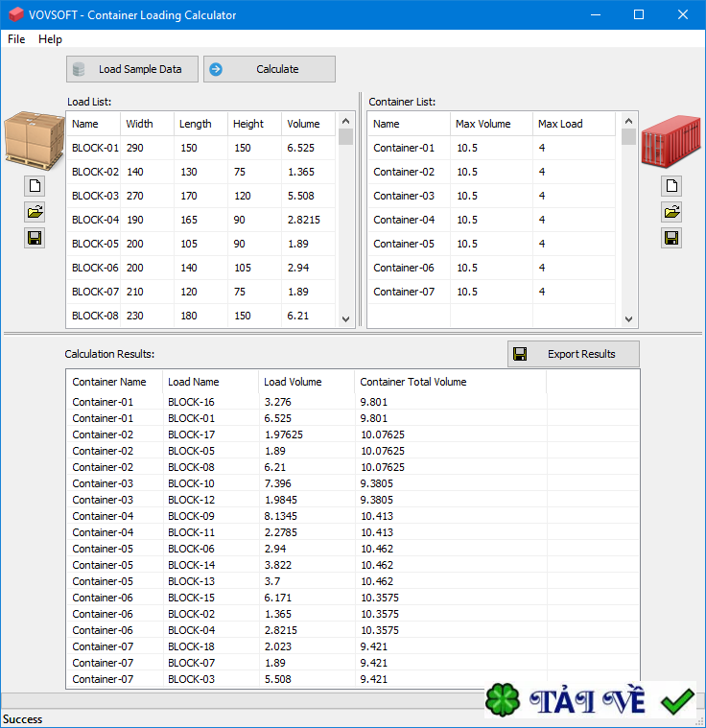The height and width of the screenshot is (728, 706).
Task: Select BLOCK-17 result row
Action: [x=353, y=434]
